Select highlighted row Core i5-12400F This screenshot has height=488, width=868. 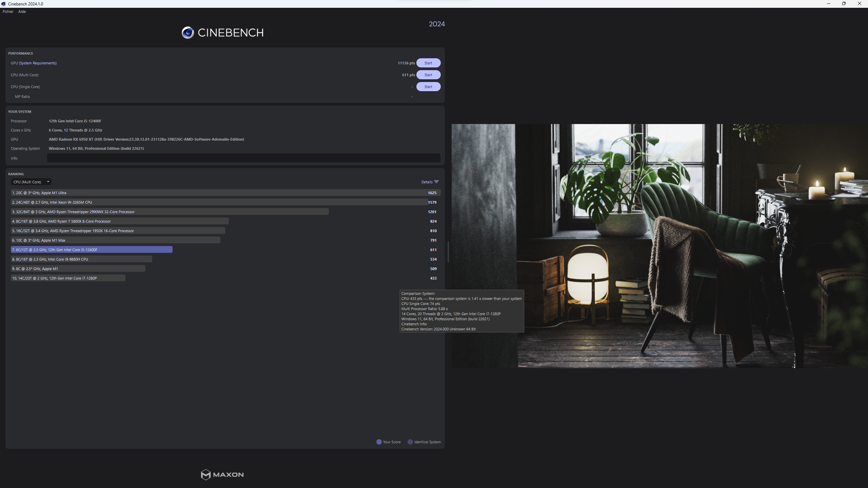225,250
